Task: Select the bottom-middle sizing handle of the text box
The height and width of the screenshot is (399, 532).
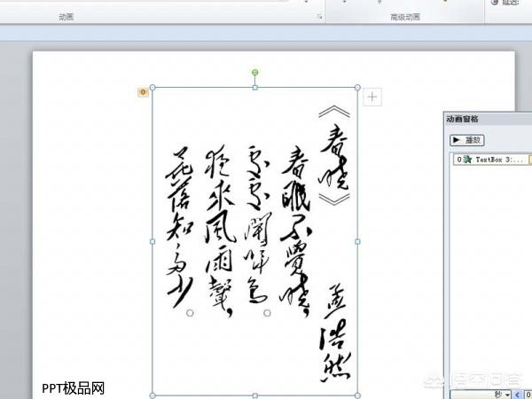Action: click(x=255, y=395)
